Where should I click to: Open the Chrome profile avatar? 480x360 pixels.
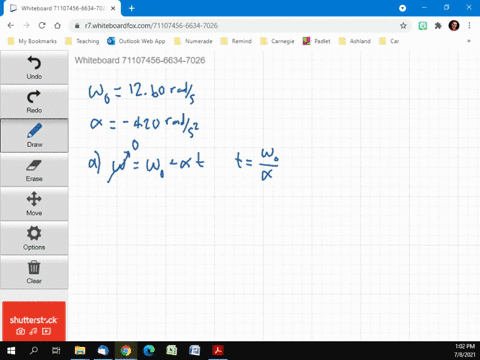tap(454, 26)
